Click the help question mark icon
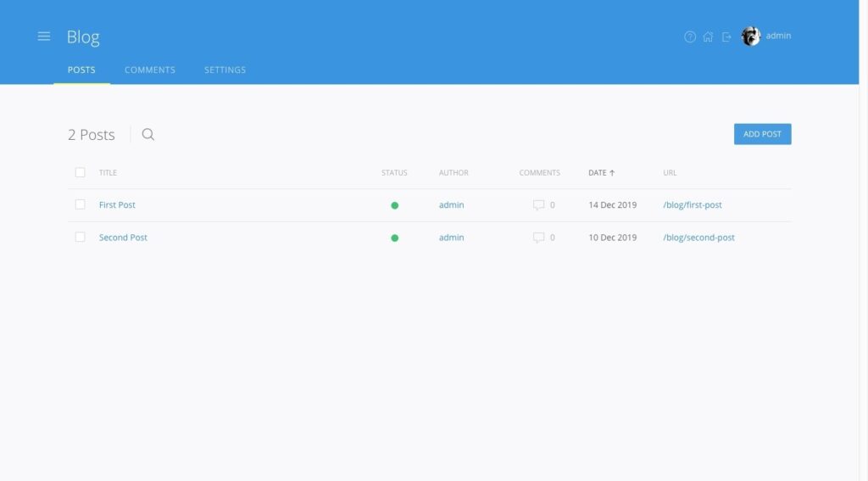868x481 pixels. coord(690,36)
